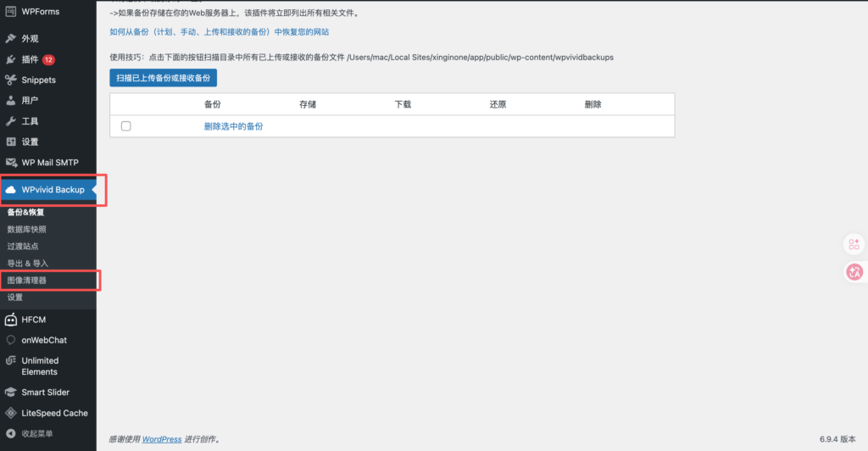Open the 数据库快照 submenu item
The height and width of the screenshot is (451, 868).
pyautogui.click(x=26, y=229)
